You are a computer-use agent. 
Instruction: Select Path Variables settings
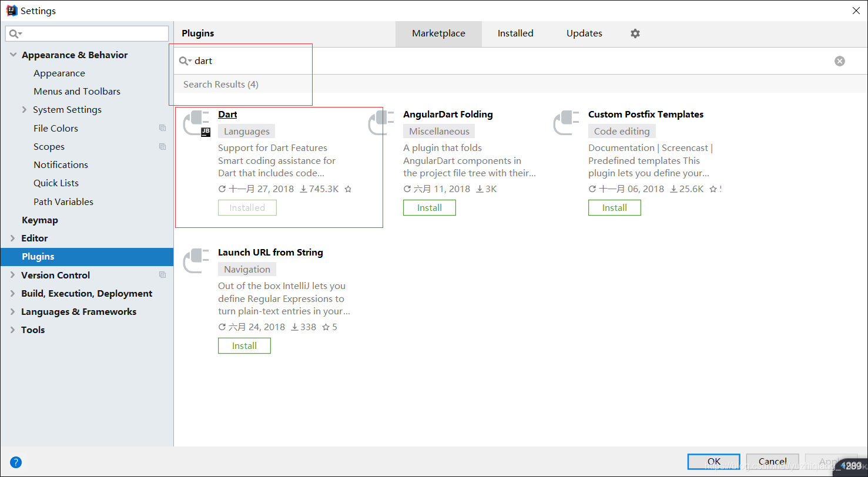tap(63, 201)
